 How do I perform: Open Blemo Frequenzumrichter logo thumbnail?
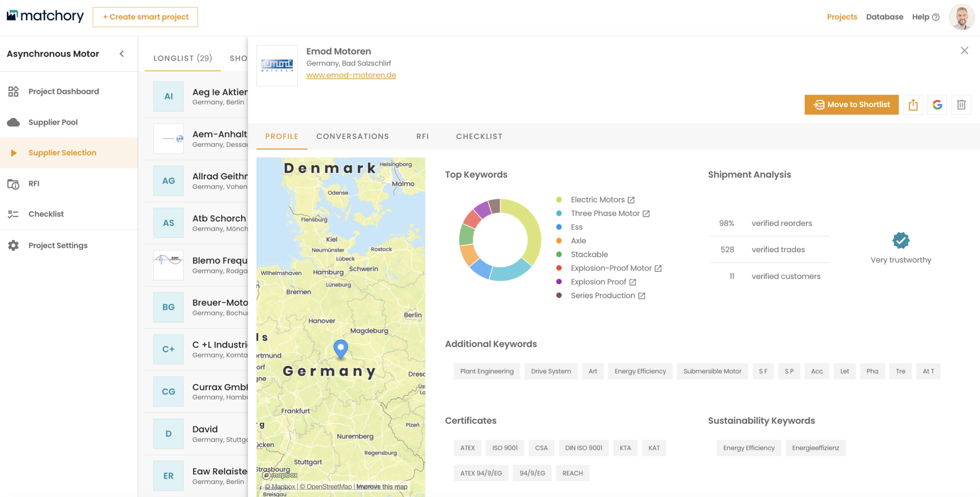tap(169, 265)
